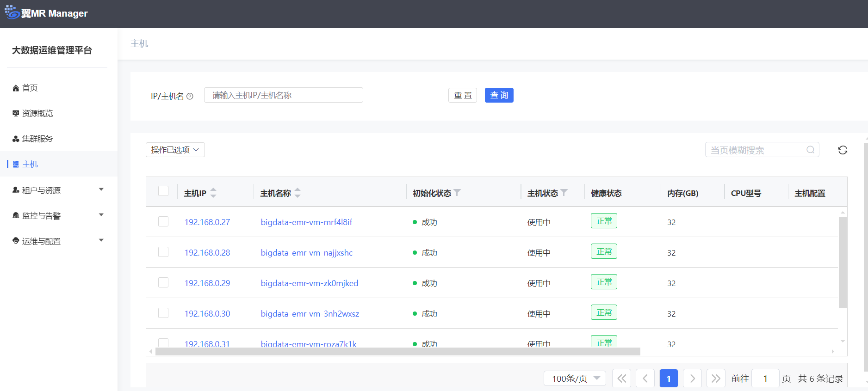The width and height of the screenshot is (868, 391).
Task: Click the 租户与资源 user icon
Action: click(x=16, y=190)
